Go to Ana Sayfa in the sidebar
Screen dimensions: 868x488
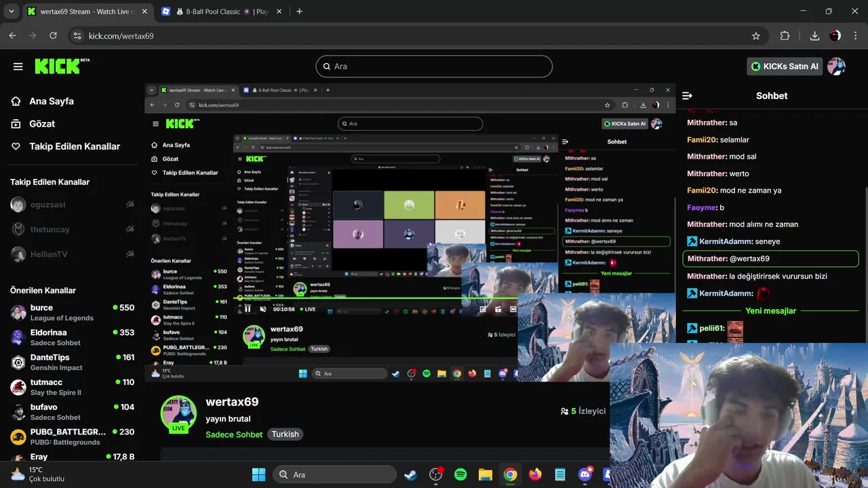[52, 101]
